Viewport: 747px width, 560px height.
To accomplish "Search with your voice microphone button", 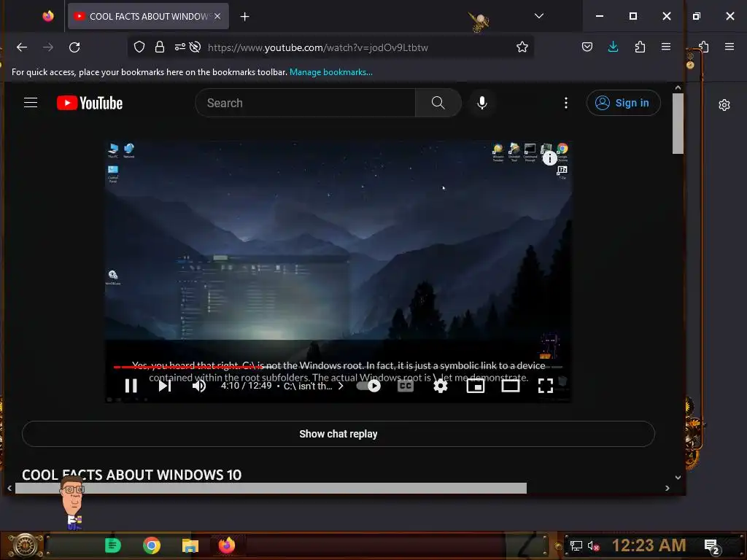I will coord(482,103).
